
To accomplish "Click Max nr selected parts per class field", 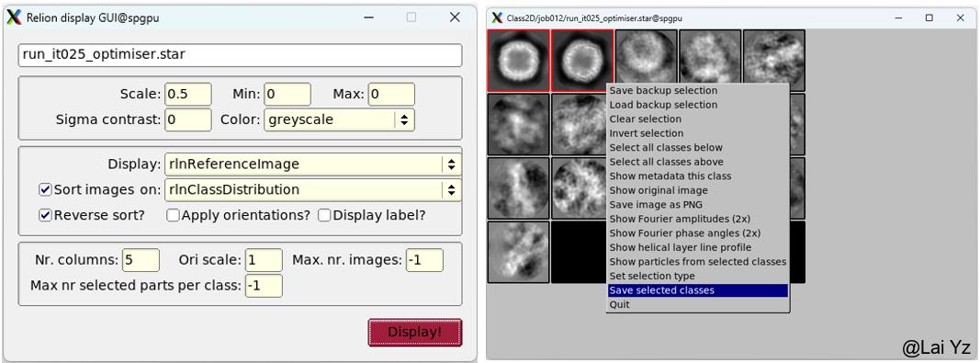I will 264,286.
